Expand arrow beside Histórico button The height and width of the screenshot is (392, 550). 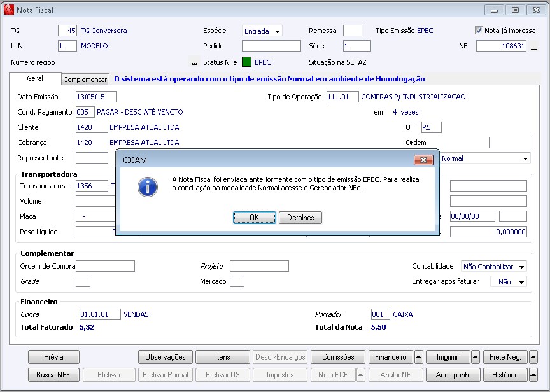click(533, 375)
